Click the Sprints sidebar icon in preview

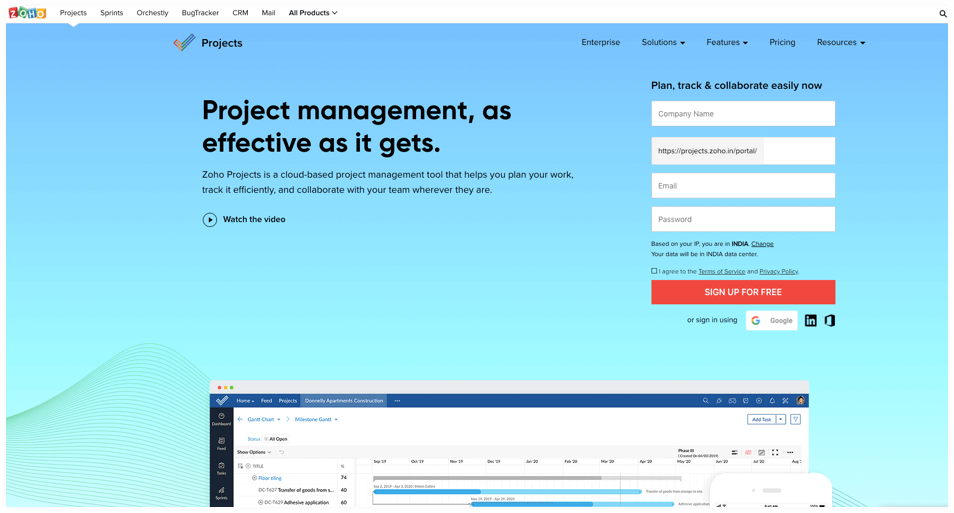[221, 493]
